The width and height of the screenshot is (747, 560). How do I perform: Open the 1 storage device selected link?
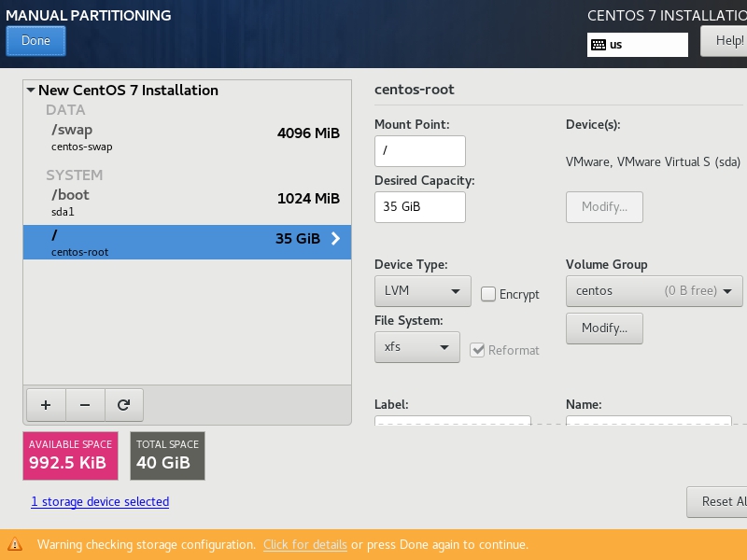(x=100, y=501)
